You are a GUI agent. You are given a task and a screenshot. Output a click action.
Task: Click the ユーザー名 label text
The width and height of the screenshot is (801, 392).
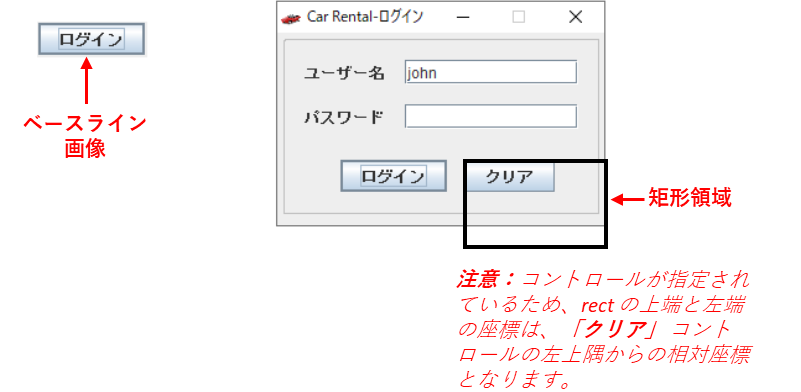click(344, 73)
